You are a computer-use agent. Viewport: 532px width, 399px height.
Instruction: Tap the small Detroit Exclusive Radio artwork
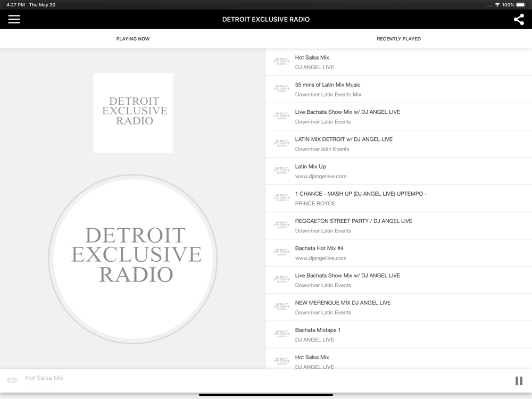pyautogui.click(x=133, y=113)
